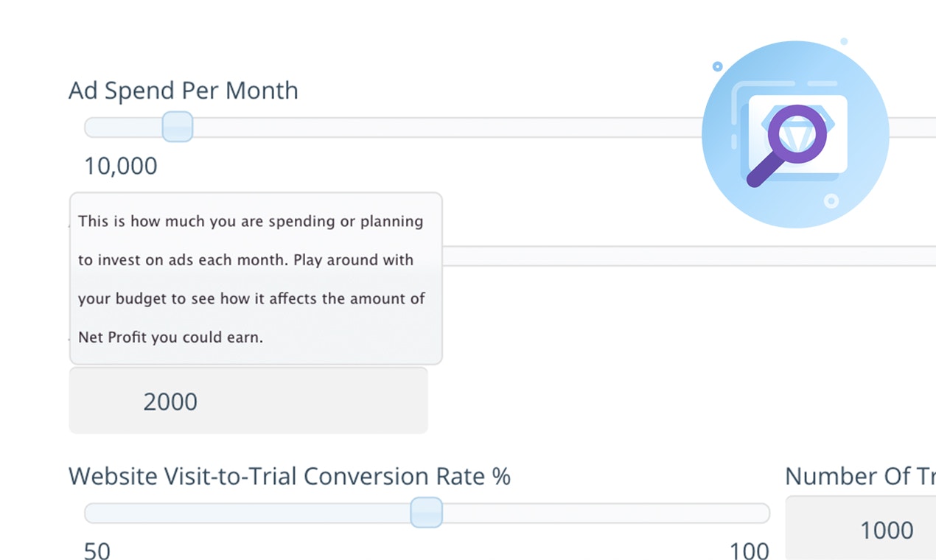Click the Ad Spend Per Month heading
Image resolution: width=936 pixels, height=560 pixels.
point(183,90)
